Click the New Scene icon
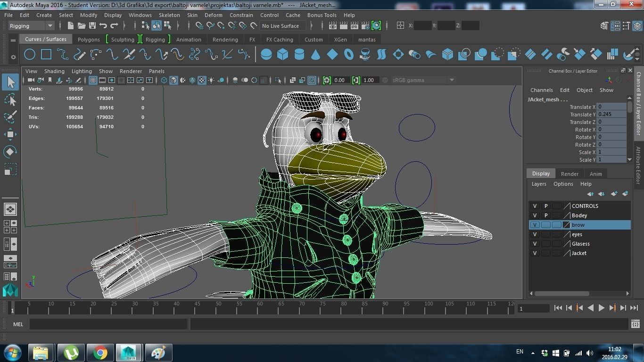Screen dimensions: 644x362 point(70,25)
